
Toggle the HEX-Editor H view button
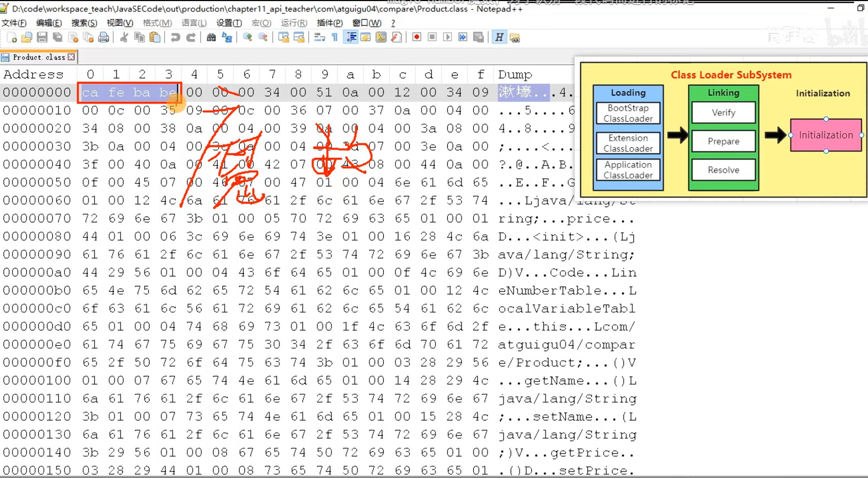499,37
